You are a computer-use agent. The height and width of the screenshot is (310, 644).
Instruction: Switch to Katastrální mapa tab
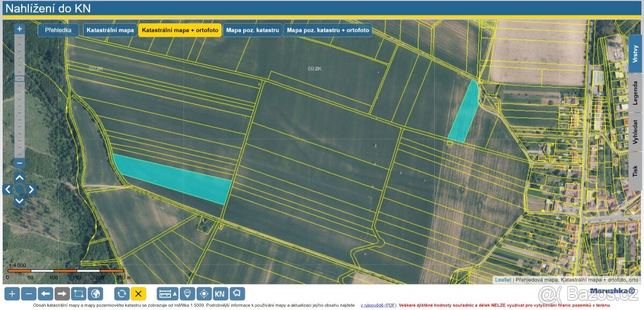[x=110, y=30]
